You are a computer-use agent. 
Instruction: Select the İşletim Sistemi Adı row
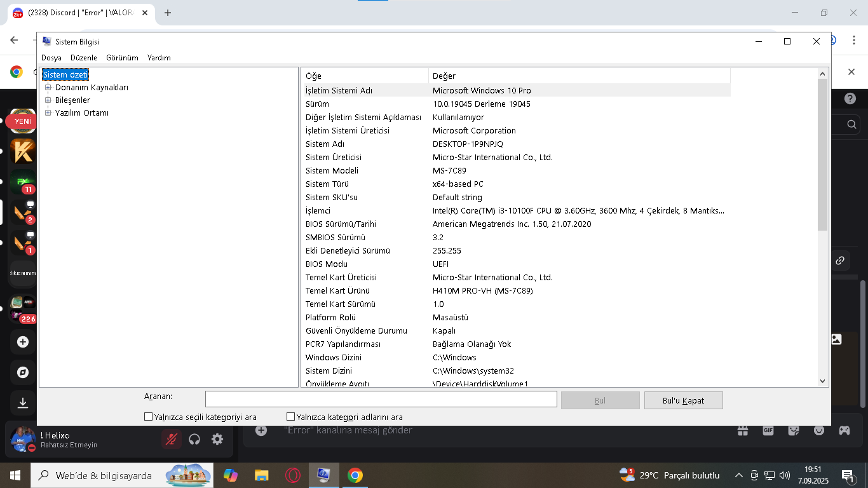pos(516,91)
